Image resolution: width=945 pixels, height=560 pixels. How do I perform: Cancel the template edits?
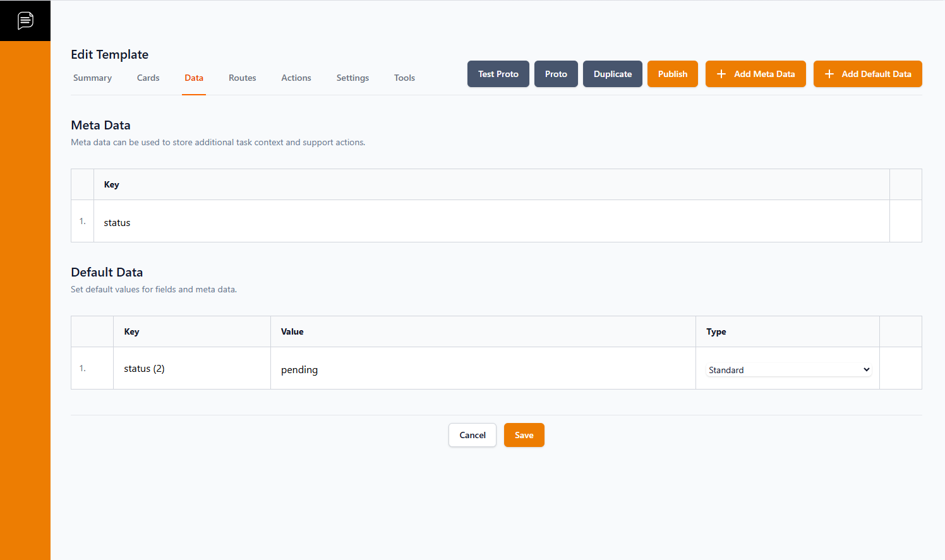click(x=472, y=435)
